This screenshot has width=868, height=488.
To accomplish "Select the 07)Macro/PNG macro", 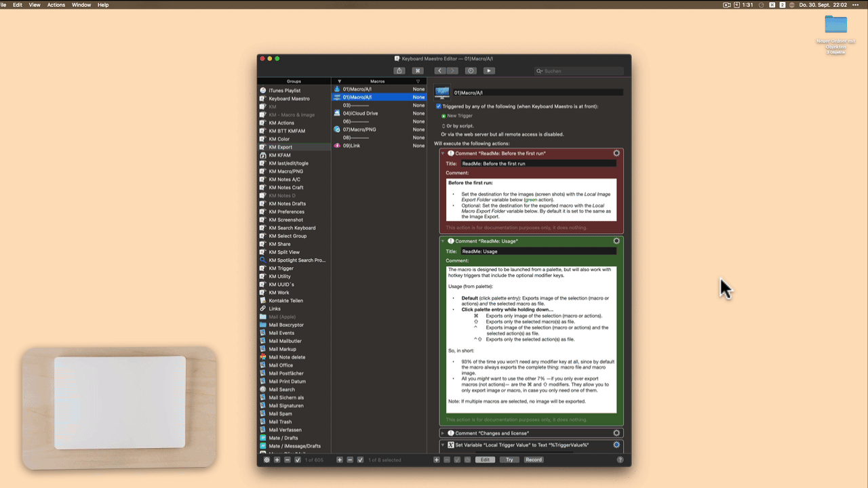I will [x=379, y=129].
